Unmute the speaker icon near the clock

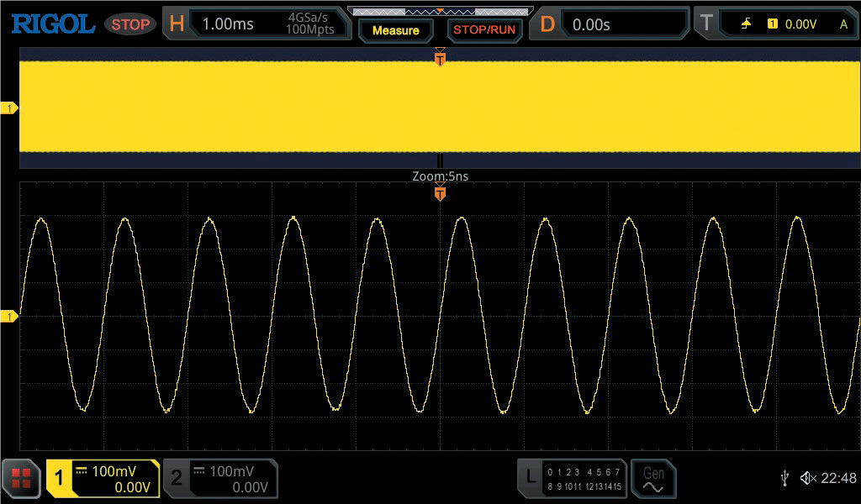point(809,479)
